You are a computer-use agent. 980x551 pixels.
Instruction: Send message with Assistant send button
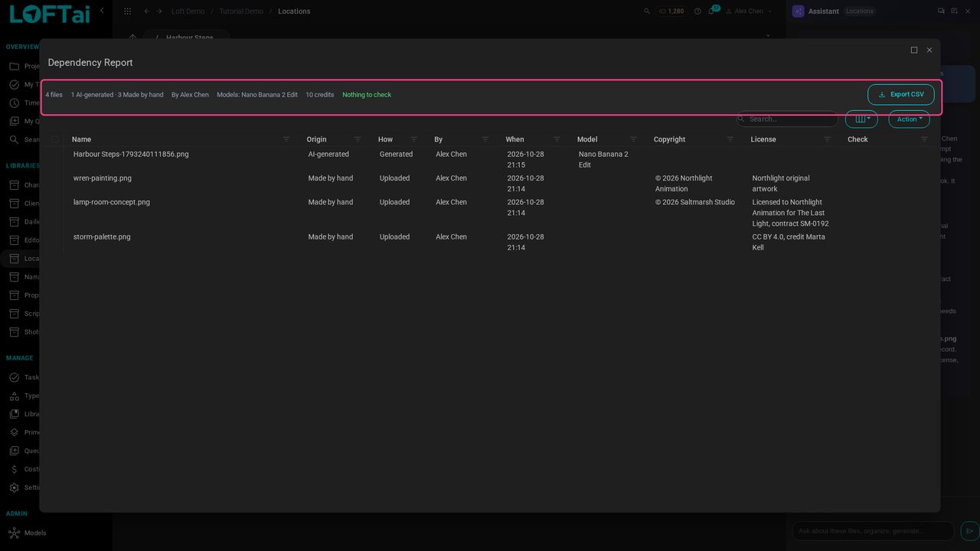[x=969, y=531]
